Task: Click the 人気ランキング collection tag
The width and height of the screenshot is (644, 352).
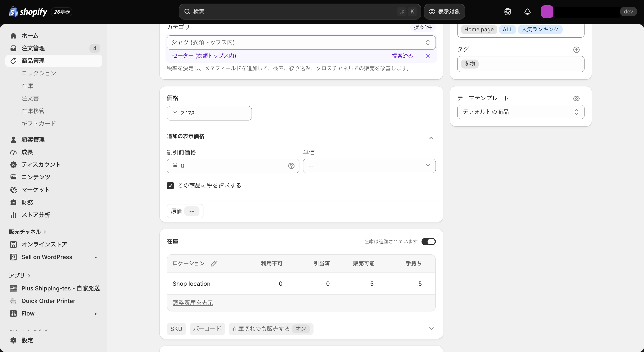Action: click(540, 30)
